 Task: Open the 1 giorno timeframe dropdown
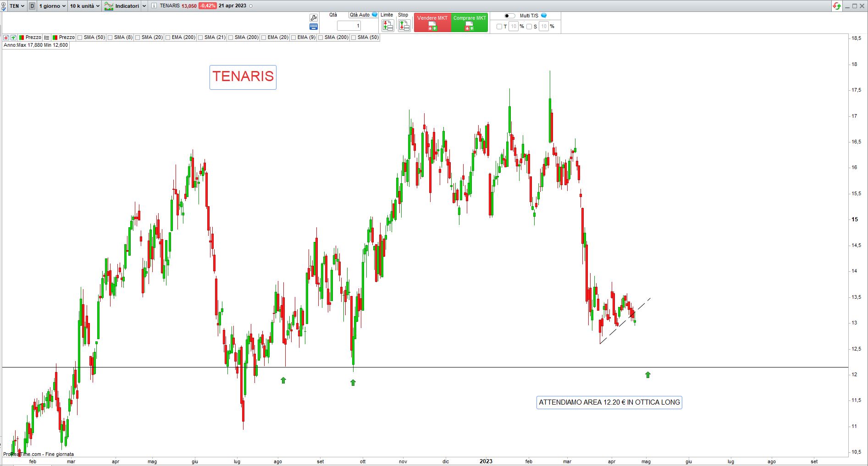pos(52,6)
